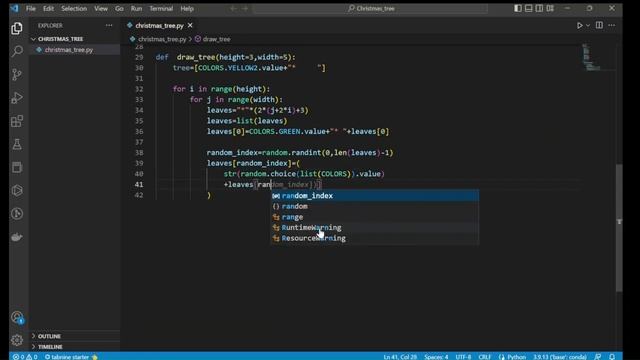This screenshot has width=640, height=360.
Task: Open the Testing flask view
Action: (17, 144)
